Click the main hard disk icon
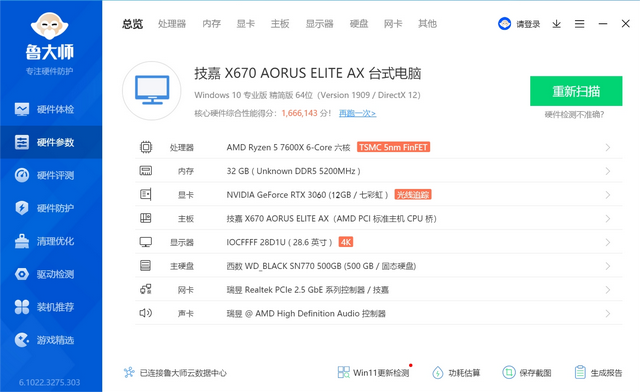This screenshot has width=640, height=392. pyautogui.click(x=145, y=266)
